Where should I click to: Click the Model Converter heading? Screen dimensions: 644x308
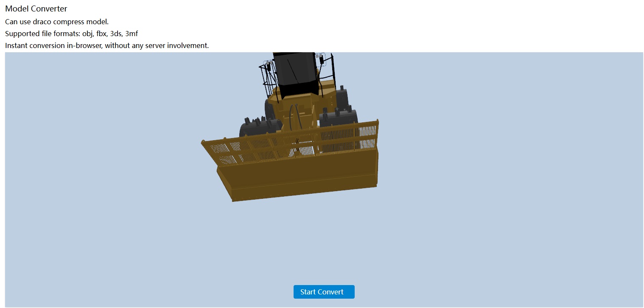click(x=36, y=8)
